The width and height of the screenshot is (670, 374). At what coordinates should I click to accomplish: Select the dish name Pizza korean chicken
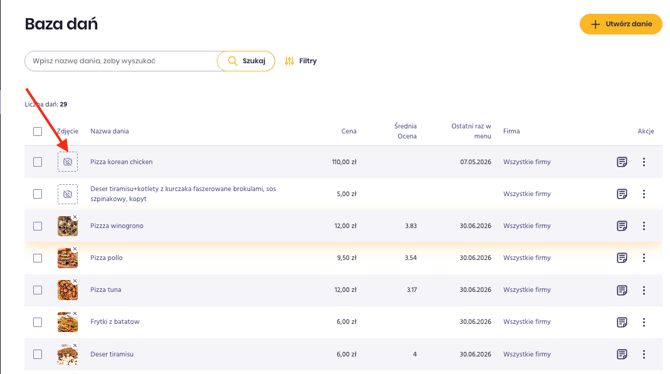point(121,162)
